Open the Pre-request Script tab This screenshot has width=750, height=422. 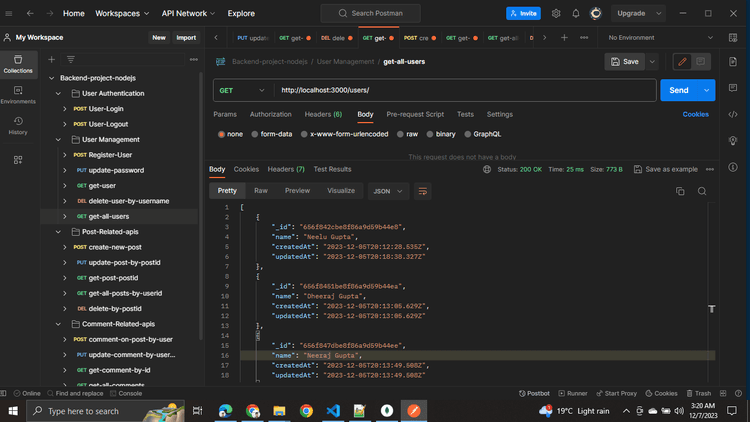415,114
